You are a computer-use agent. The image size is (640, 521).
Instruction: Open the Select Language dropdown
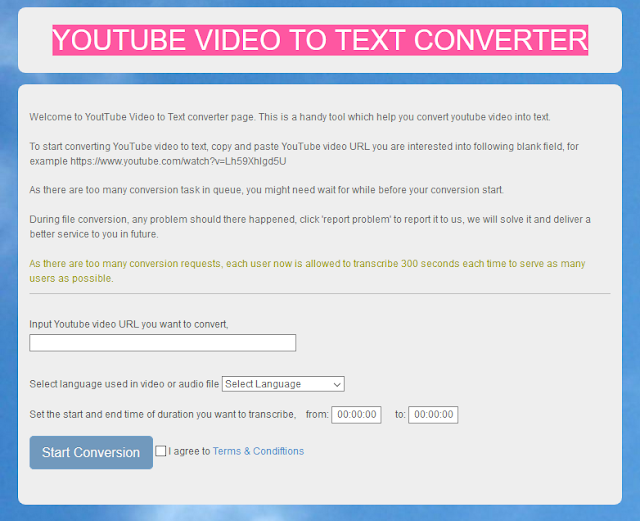point(283,384)
